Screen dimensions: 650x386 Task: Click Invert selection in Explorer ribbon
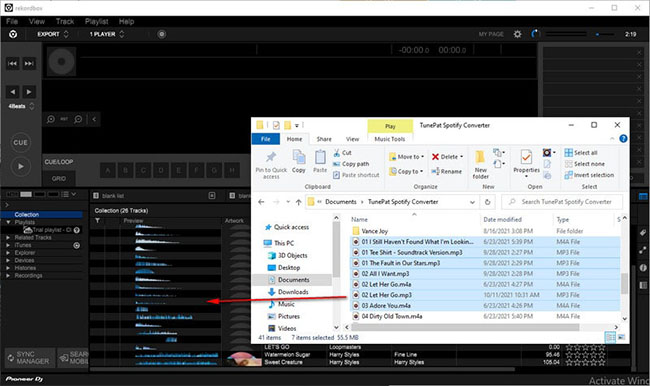click(589, 175)
